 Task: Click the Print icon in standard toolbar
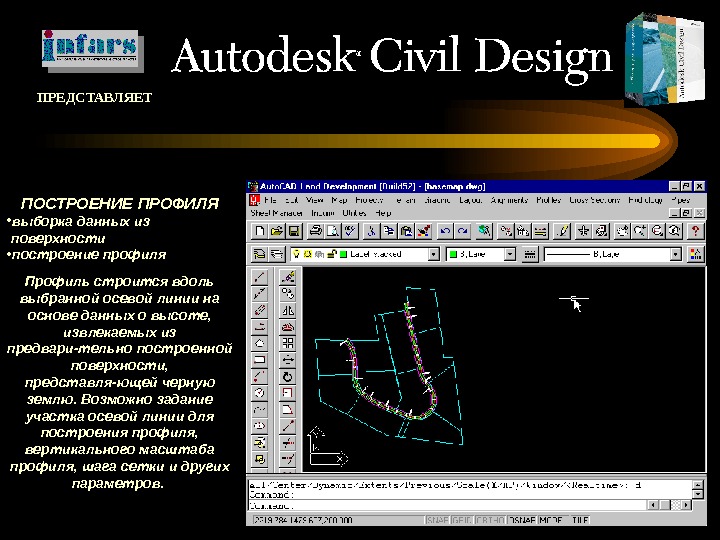pos(315,231)
